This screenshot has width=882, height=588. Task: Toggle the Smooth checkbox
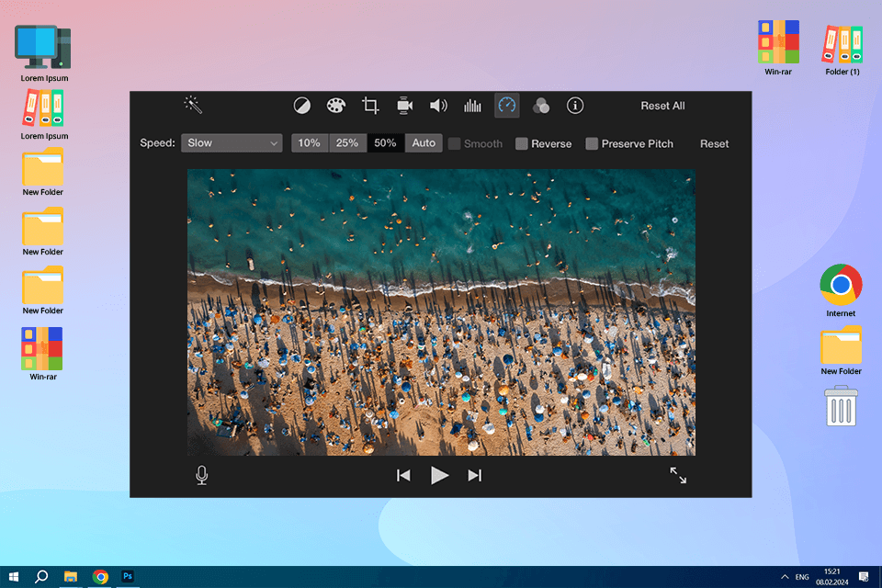point(455,143)
